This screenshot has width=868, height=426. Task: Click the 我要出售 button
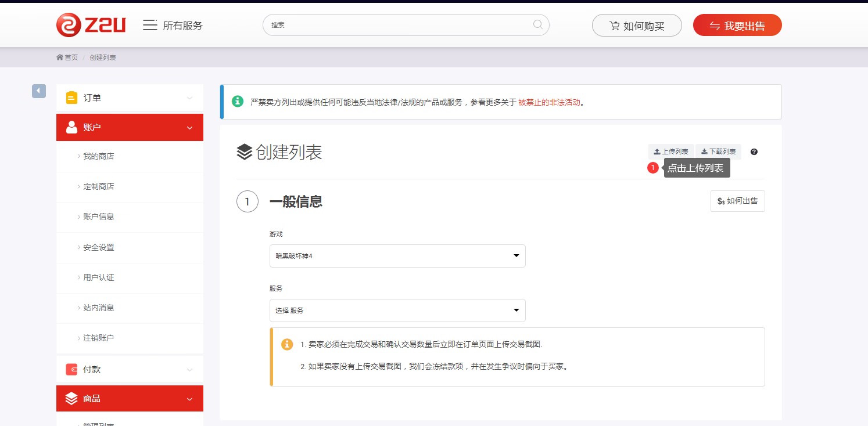tap(737, 26)
